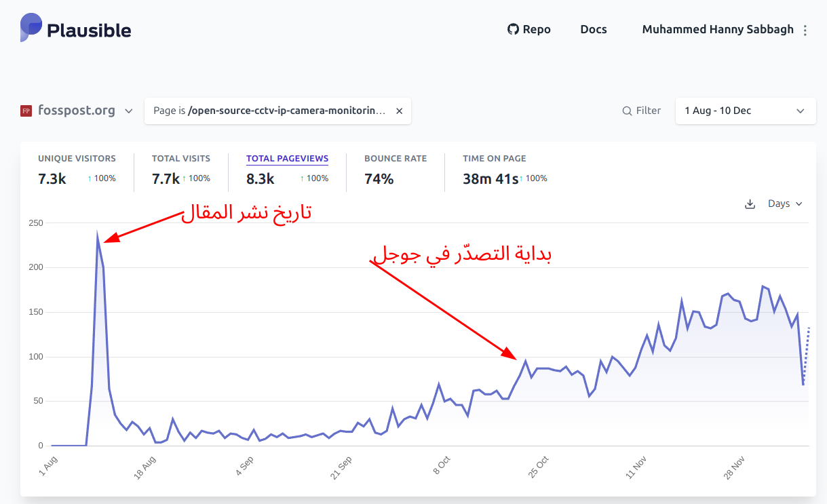The width and height of the screenshot is (827, 504).
Task: Open the GitHub Repo link
Action: (529, 30)
